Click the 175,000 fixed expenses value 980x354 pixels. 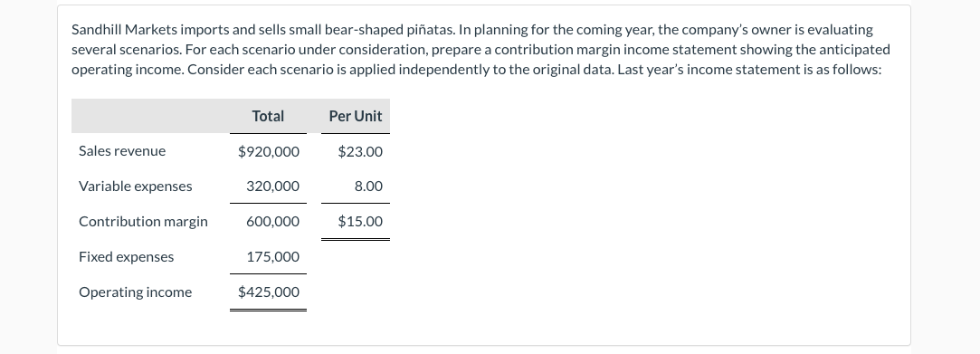tap(272, 257)
